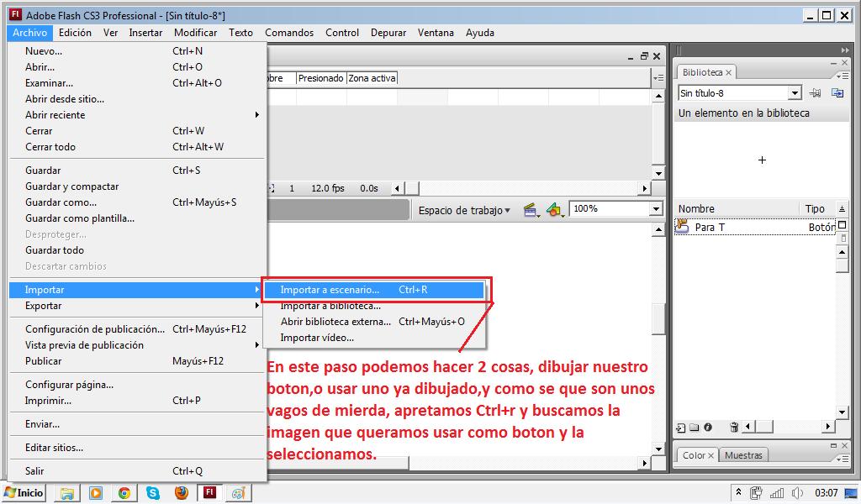861x504 pixels.
Task: Choose Importar a escenario from the submenu
Action: click(x=374, y=290)
